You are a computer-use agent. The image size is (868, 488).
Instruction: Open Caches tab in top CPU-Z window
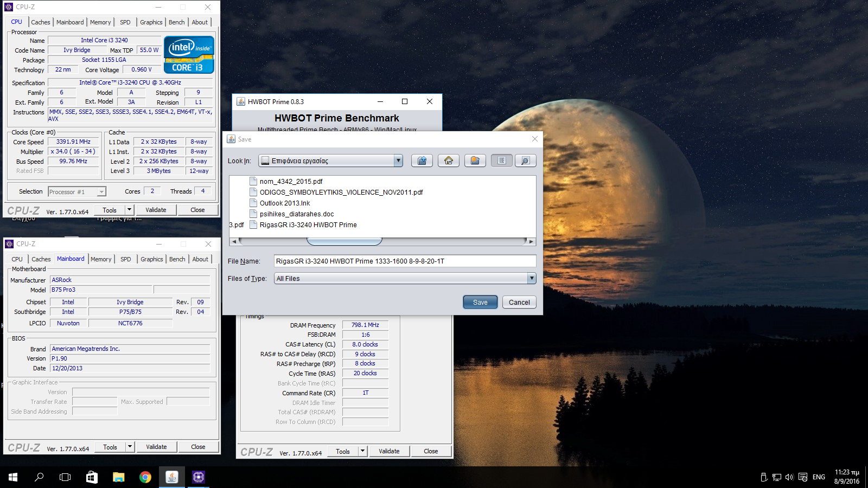[x=41, y=22]
